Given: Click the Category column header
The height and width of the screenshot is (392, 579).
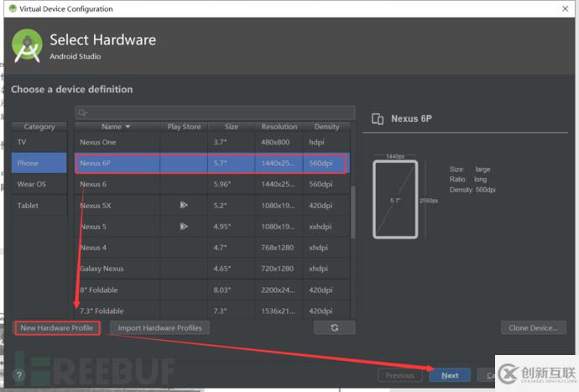Looking at the screenshot, I should tap(39, 127).
